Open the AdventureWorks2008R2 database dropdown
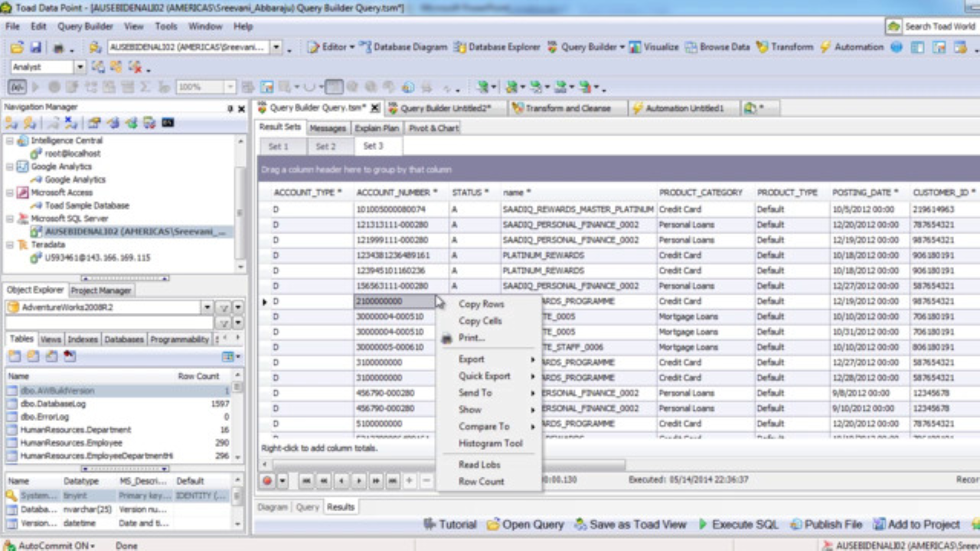The width and height of the screenshot is (980, 551). [x=207, y=307]
